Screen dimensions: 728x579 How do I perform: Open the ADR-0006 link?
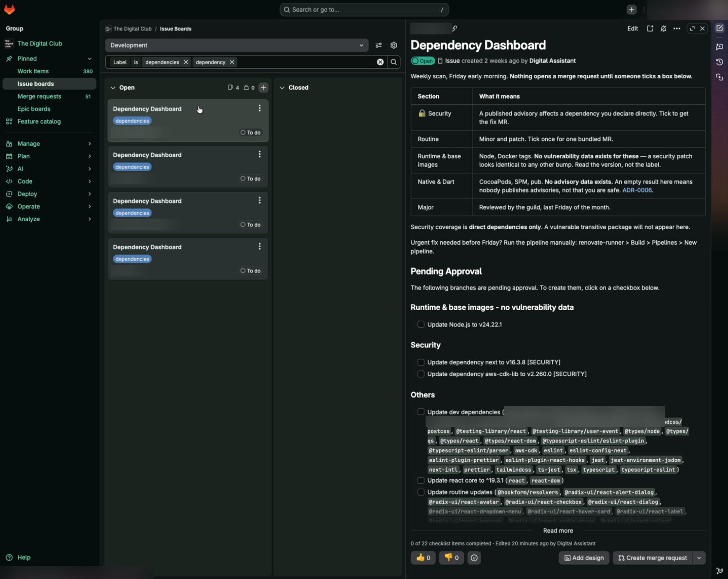pyautogui.click(x=637, y=190)
